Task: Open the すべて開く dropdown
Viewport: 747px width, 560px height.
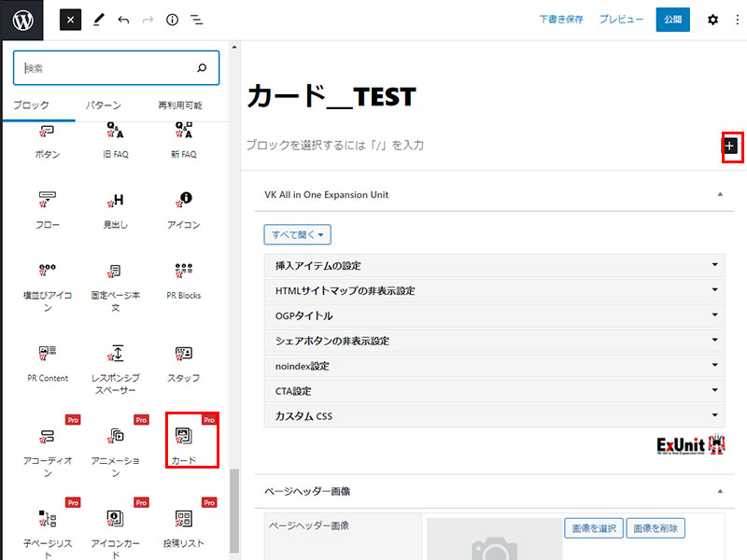Action: [x=298, y=235]
